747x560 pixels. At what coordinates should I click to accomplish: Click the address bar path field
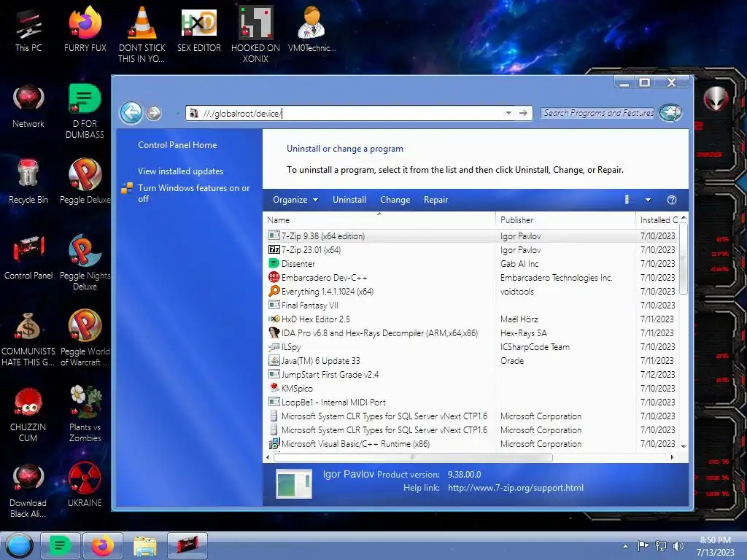tap(352, 113)
